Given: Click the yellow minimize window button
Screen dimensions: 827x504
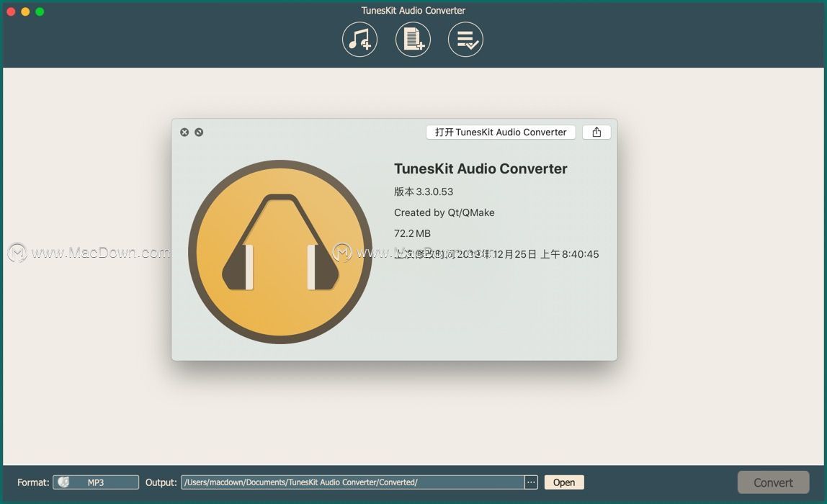Looking at the screenshot, I should (x=25, y=12).
